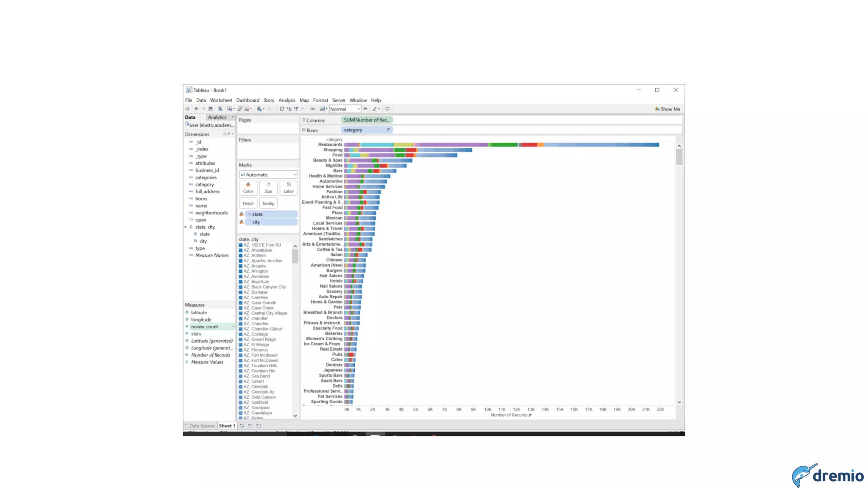Click the Tooltip marks button
Viewport: 868px width, 488px height.
(x=268, y=203)
